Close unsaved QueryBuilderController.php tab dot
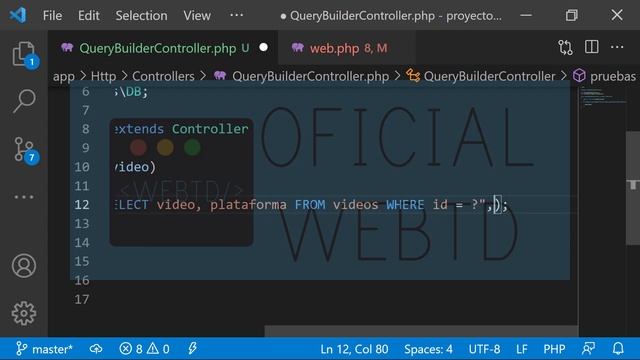This screenshot has width=640, height=360. click(x=264, y=47)
